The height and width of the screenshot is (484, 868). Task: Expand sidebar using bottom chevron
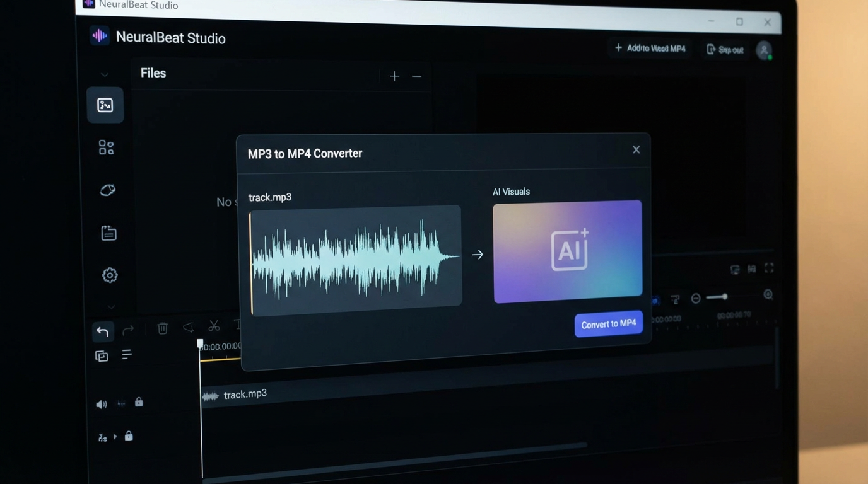[111, 307]
